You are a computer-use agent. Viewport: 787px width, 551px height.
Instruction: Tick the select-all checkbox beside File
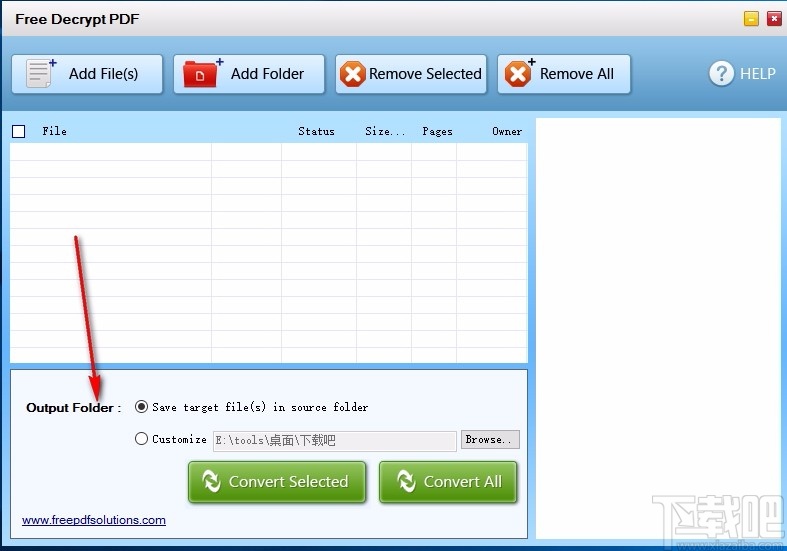[x=19, y=131]
